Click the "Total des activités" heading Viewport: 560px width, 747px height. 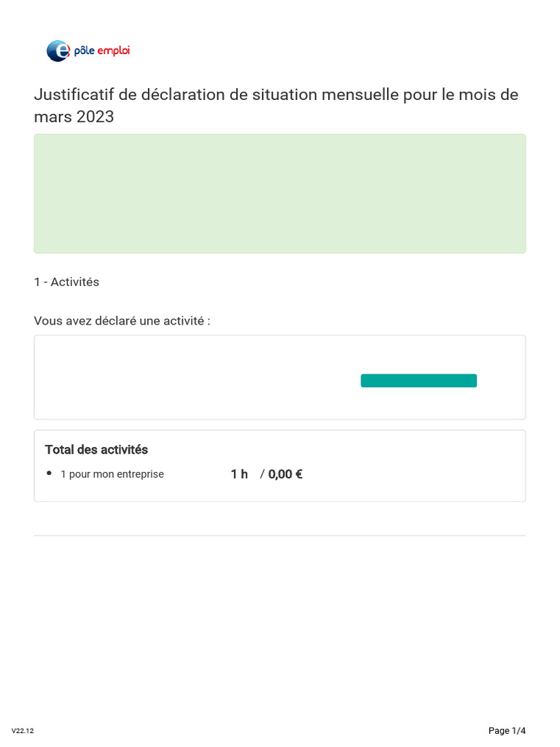(96, 449)
